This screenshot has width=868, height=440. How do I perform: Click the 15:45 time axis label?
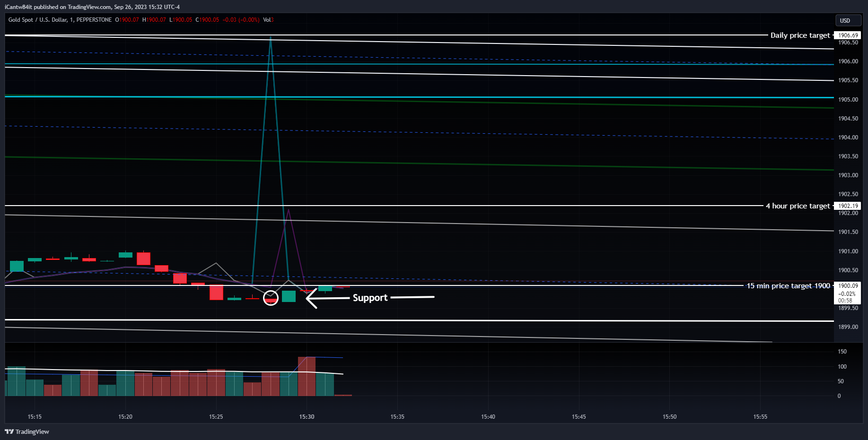coord(579,417)
